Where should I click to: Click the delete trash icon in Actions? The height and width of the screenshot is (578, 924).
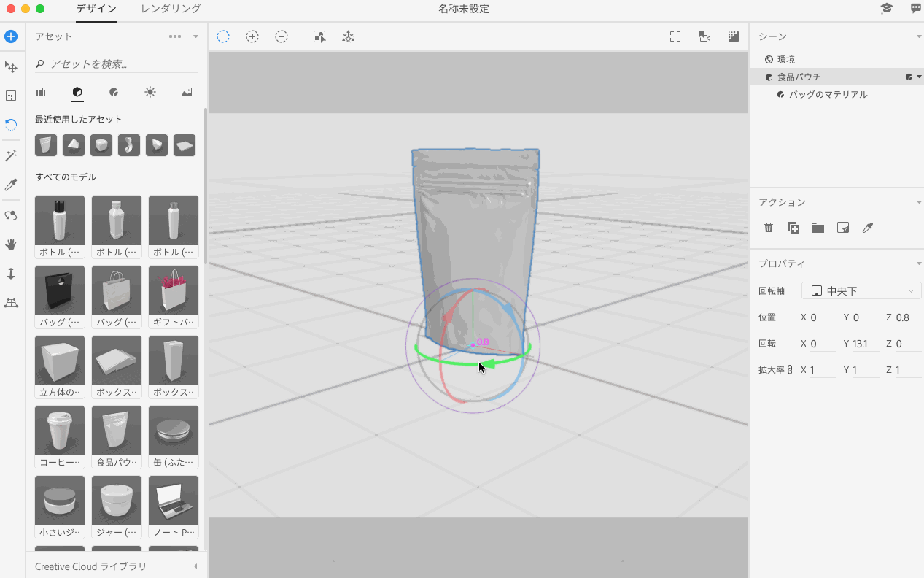click(x=769, y=228)
